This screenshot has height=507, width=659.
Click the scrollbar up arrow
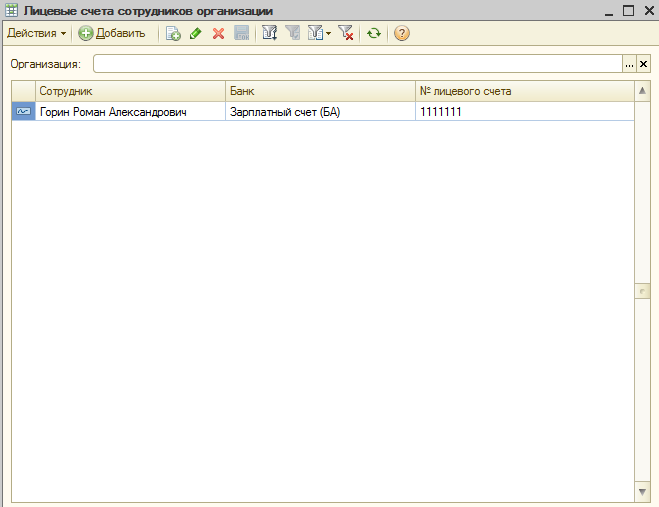[642, 91]
